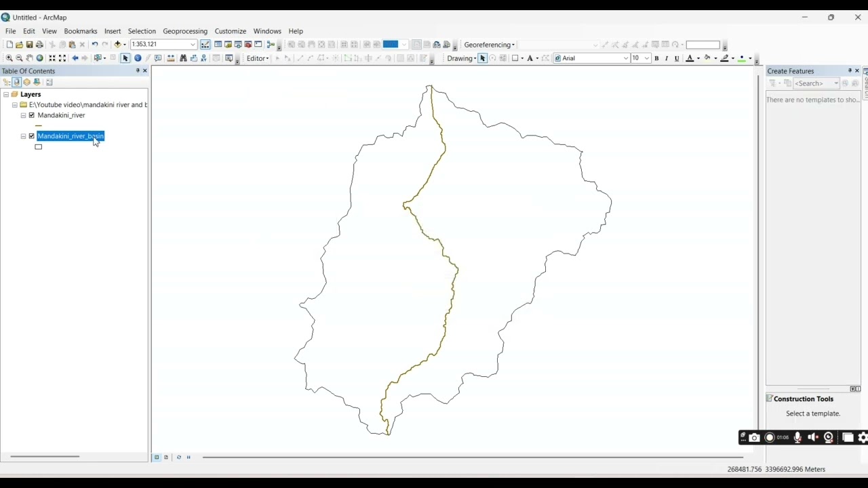
Task: Save the map document
Action: [x=29, y=45]
